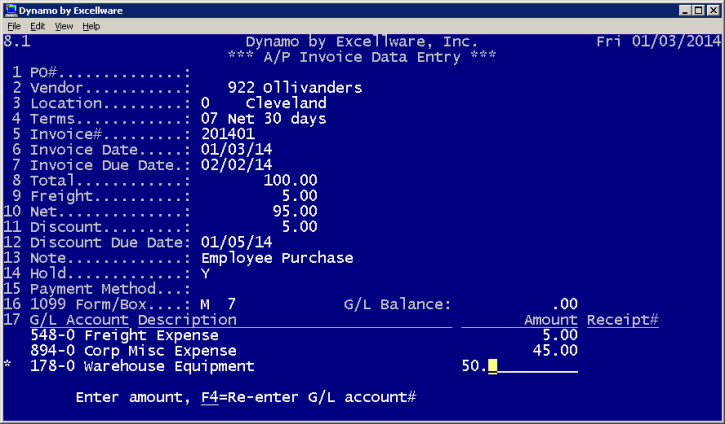The height and width of the screenshot is (424, 725).
Task: Maximize the Dynamo window
Action: [699, 10]
